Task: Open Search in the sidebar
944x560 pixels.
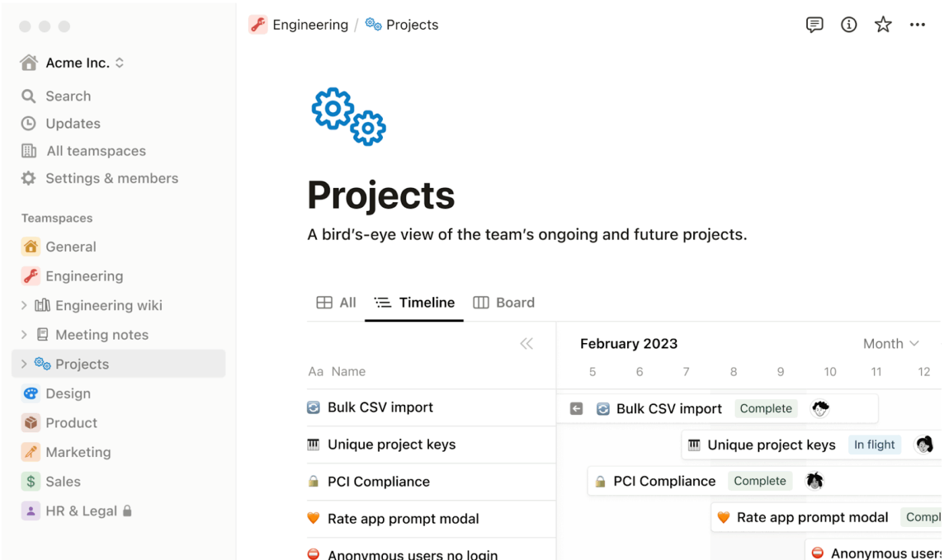Action: click(67, 96)
